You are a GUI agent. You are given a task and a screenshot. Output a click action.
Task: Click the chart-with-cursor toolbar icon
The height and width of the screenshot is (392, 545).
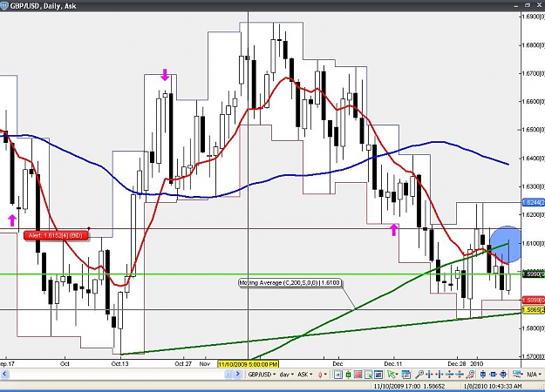[368, 375]
